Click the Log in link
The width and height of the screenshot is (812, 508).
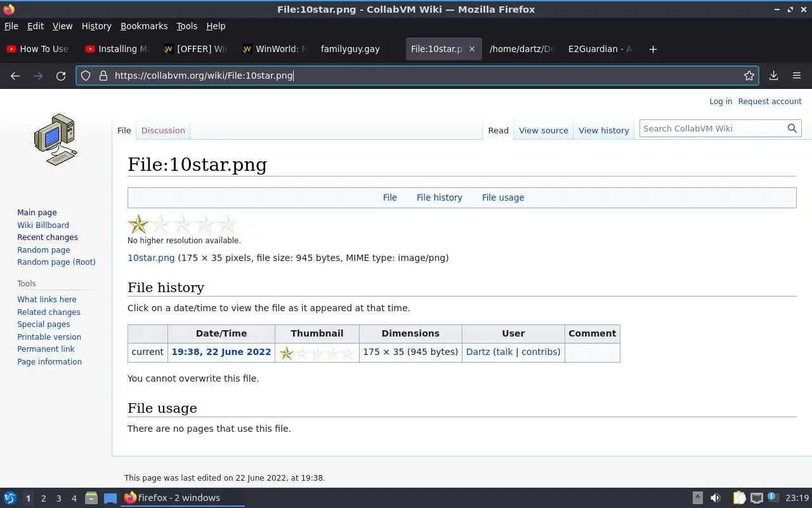pyautogui.click(x=721, y=102)
